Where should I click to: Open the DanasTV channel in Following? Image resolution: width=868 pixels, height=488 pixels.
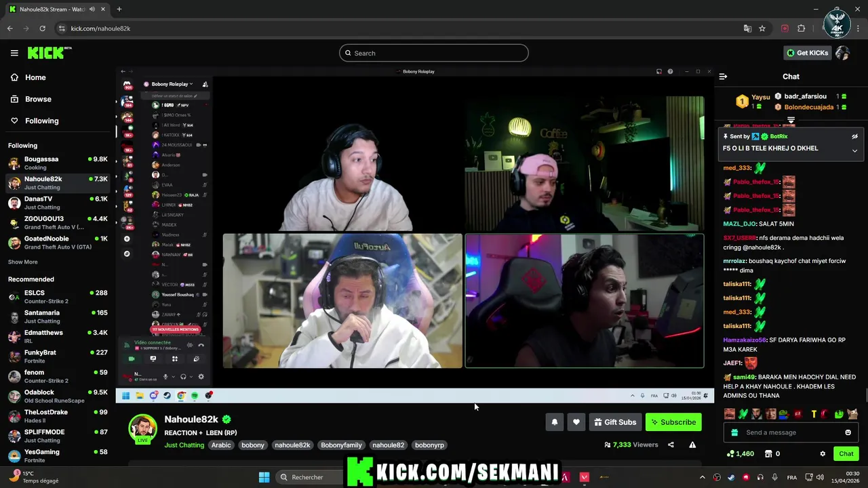tap(58, 203)
